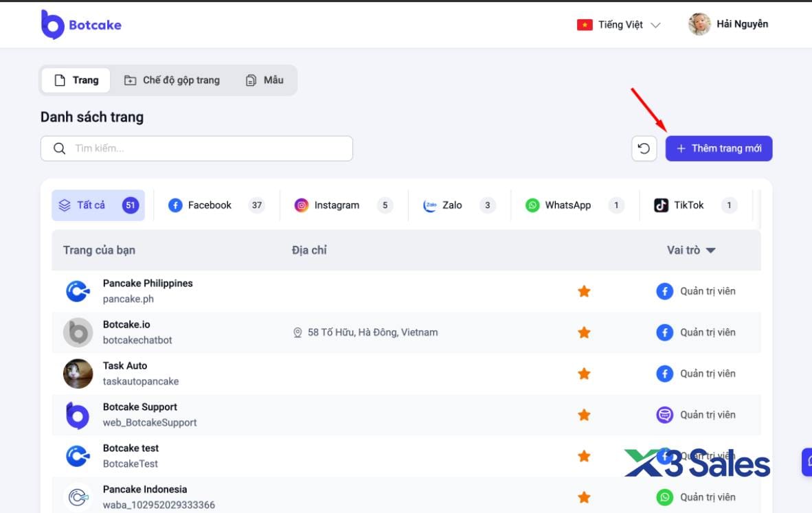This screenshot has height=513, width=812.
Task: Toggle favorite star for Pancake Indonesia
Action: click(584, 497)
